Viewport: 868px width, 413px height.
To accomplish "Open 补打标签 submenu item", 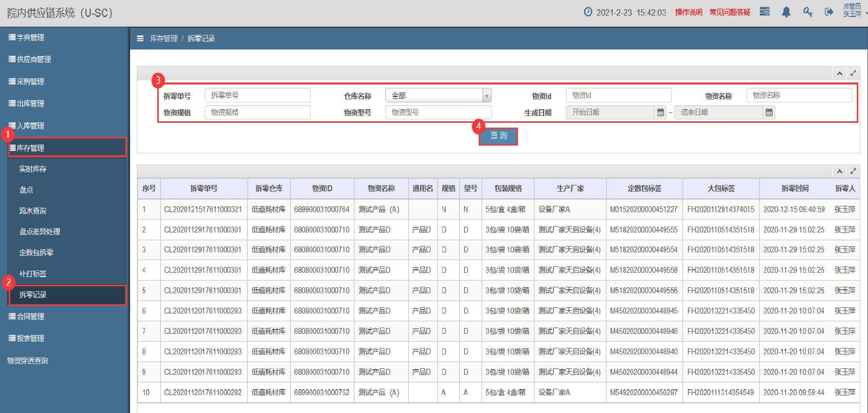I will pyautogui.click(x=33, y=274).
